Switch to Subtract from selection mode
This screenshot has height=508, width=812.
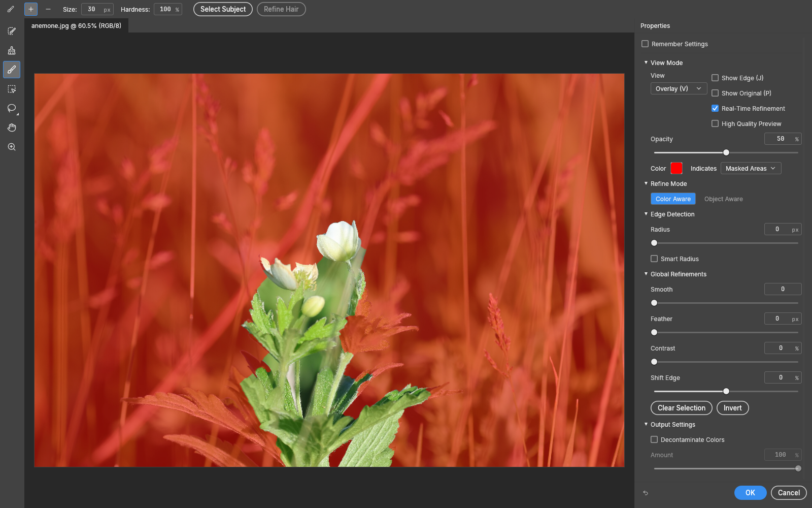pyautogui.click(x=48, y=9)
